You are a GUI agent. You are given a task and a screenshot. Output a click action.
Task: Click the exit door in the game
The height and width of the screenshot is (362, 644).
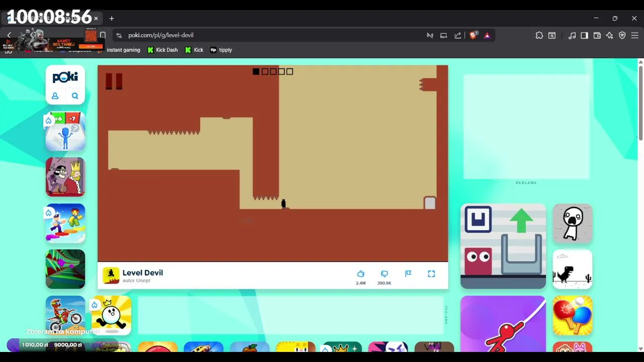pyautogui.click(x=430, y=203)
